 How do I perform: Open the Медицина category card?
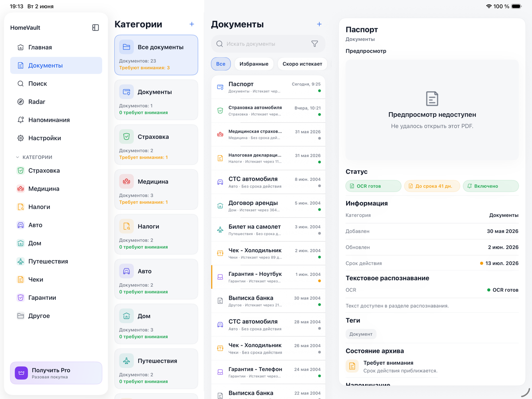(x=156, y=189)
